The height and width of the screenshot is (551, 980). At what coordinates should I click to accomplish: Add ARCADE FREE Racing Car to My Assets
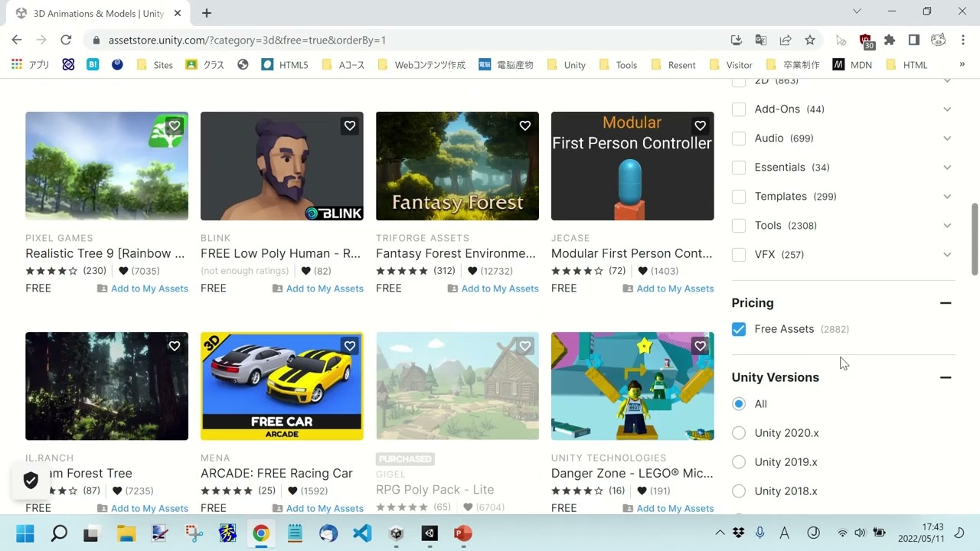pos(318,508)
